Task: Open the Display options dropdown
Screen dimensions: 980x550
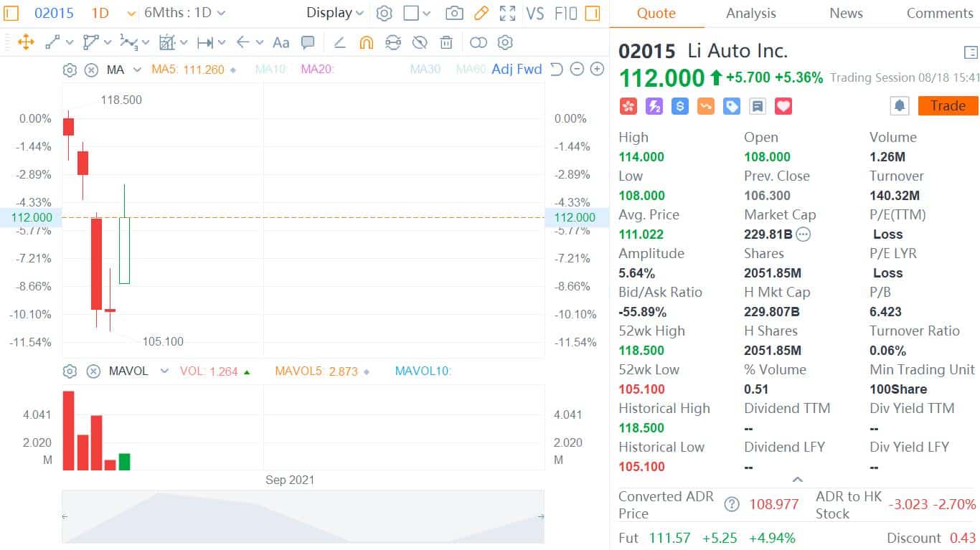Action: pos(334,13)
